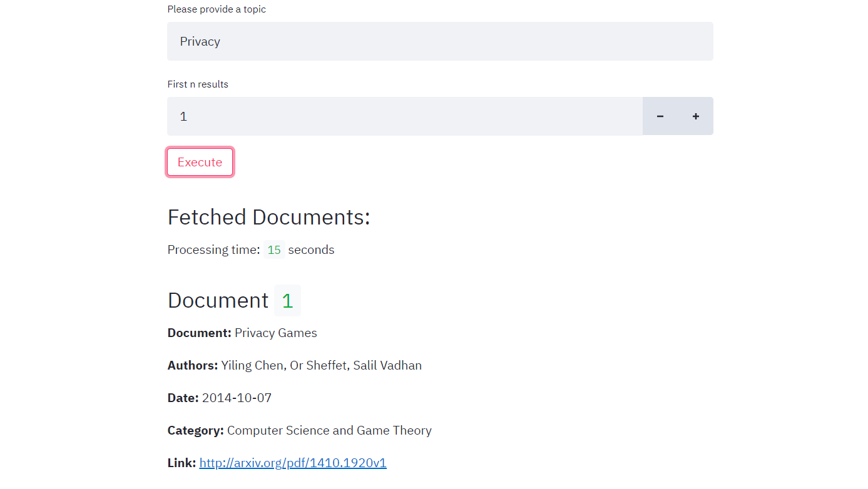Click the processing time value 15
868x489 pixels.
274,250
